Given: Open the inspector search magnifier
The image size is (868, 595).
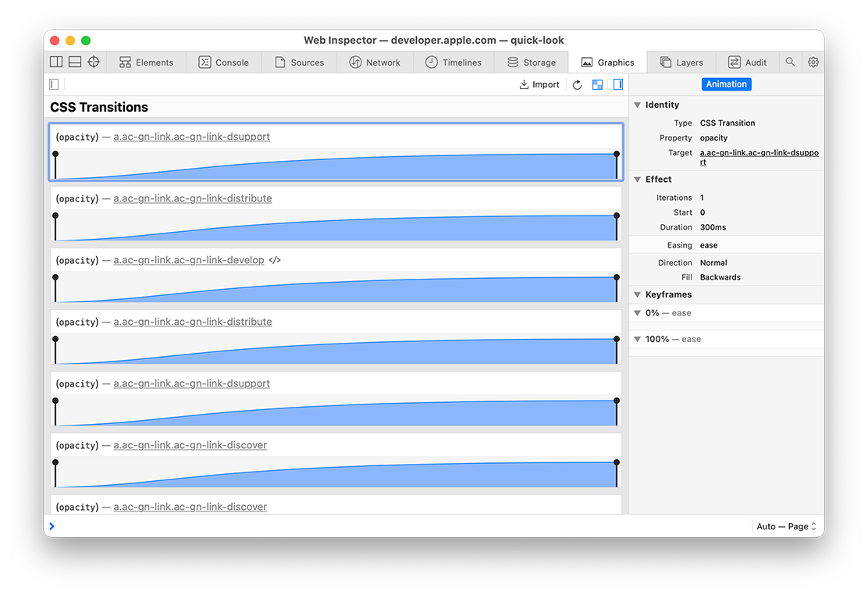Looking at the screenshot, I should pos(790,62).
